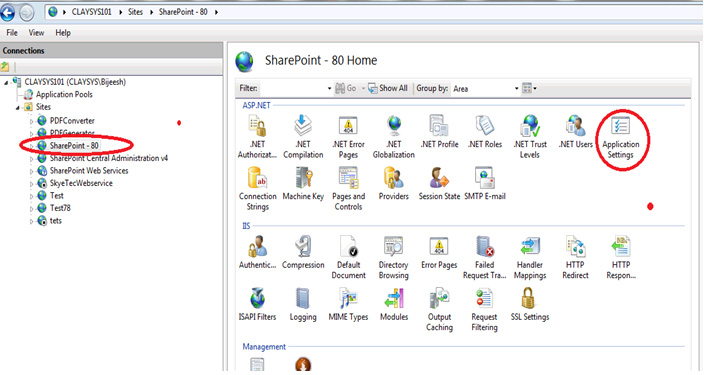Viewport: 704px width, 375px height.
Task: Collapse the IIS group header
Action: 246,226
